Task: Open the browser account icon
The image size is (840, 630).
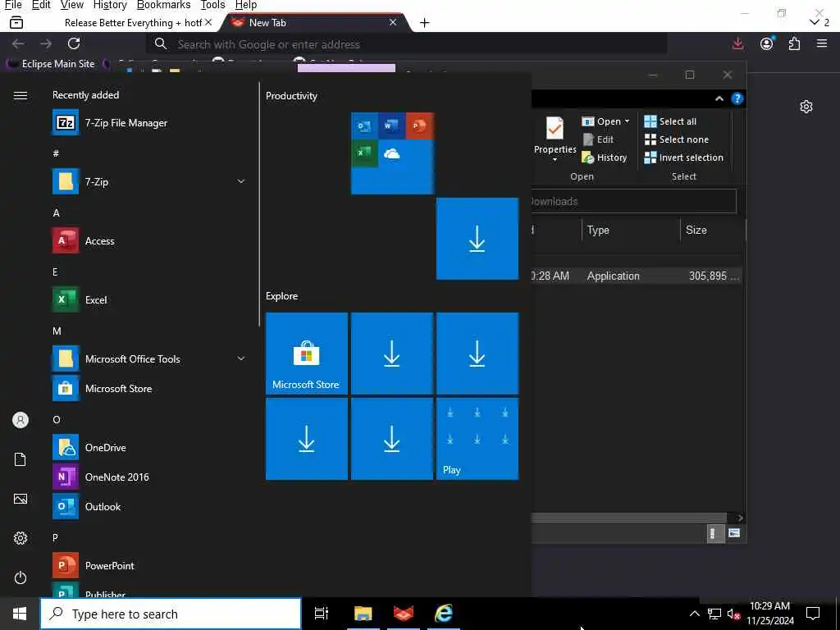Action: point(767,44)
